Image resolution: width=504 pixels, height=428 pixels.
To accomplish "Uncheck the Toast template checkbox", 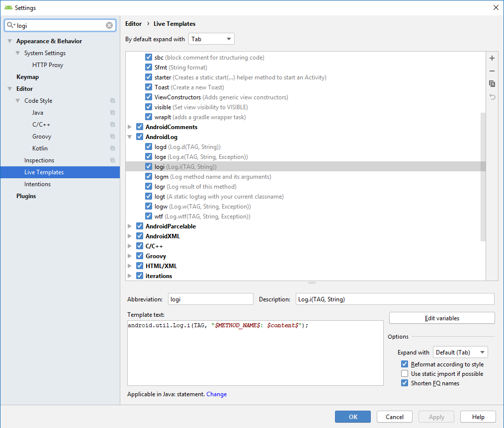I will 149,87.
